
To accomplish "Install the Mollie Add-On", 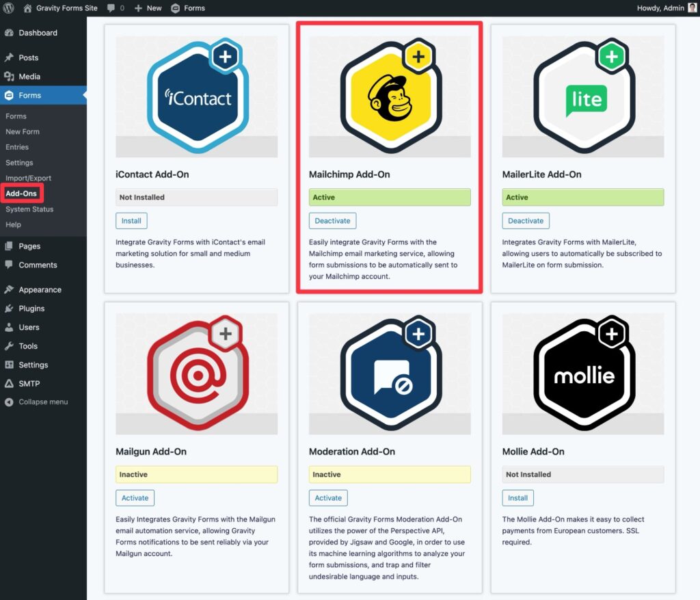I will pos(517,498).
